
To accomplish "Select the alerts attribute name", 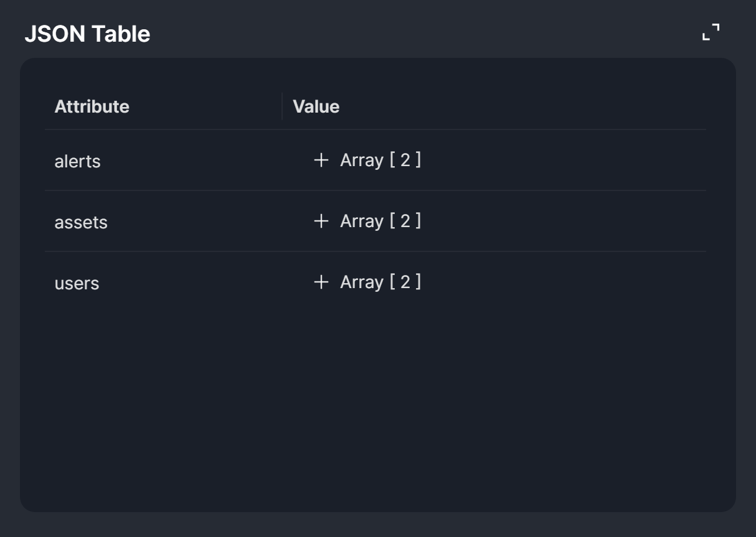I will (77, 161).
